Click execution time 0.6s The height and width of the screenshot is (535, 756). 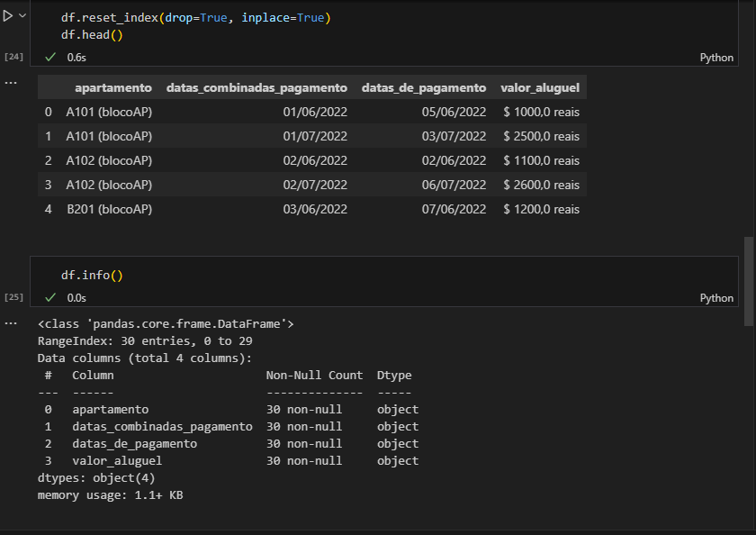76,58
